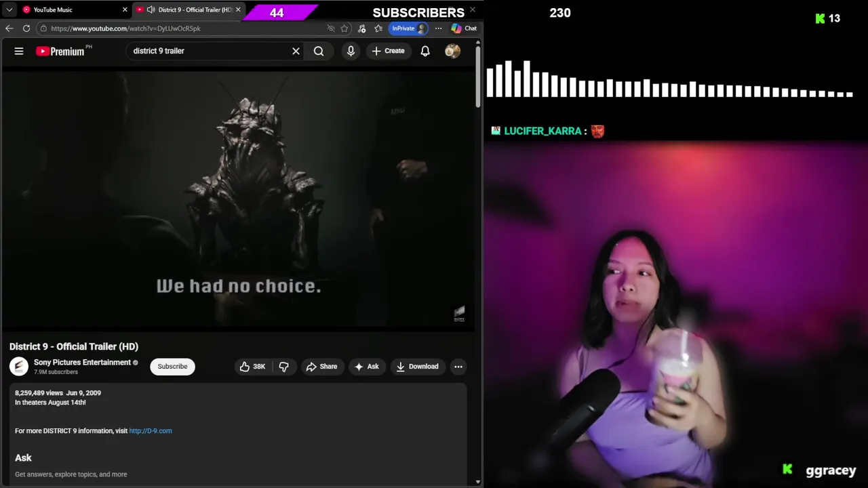Open the favorites list icon
Image resolution: width=868 pixels, height=488 pixels.
[378, 28]
